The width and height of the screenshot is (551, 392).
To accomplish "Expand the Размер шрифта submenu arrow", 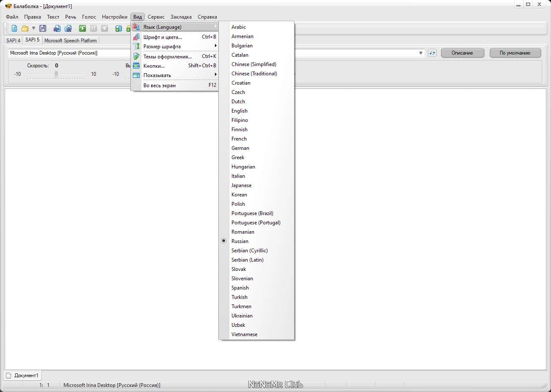I will pos(215,46).
